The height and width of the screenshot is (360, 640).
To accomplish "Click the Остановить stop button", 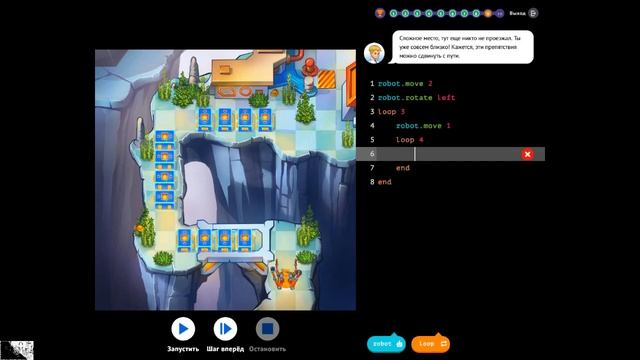I will click(267, 329).
